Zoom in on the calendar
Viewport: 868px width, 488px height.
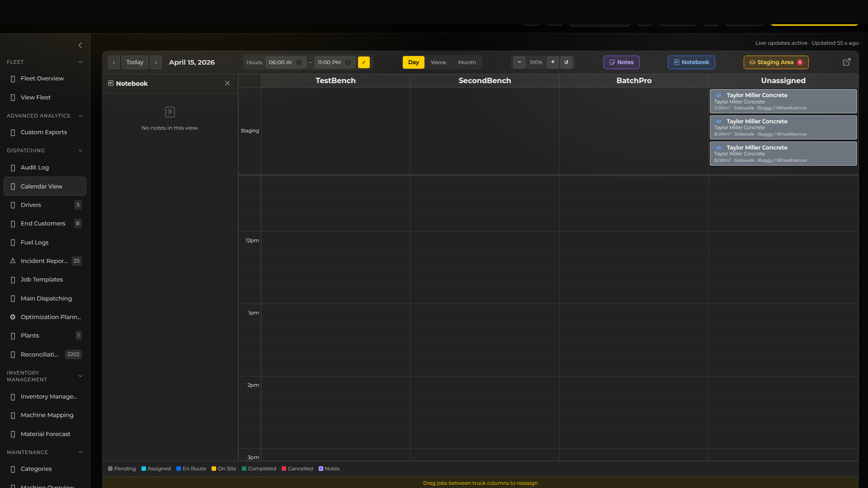(552, 62)
